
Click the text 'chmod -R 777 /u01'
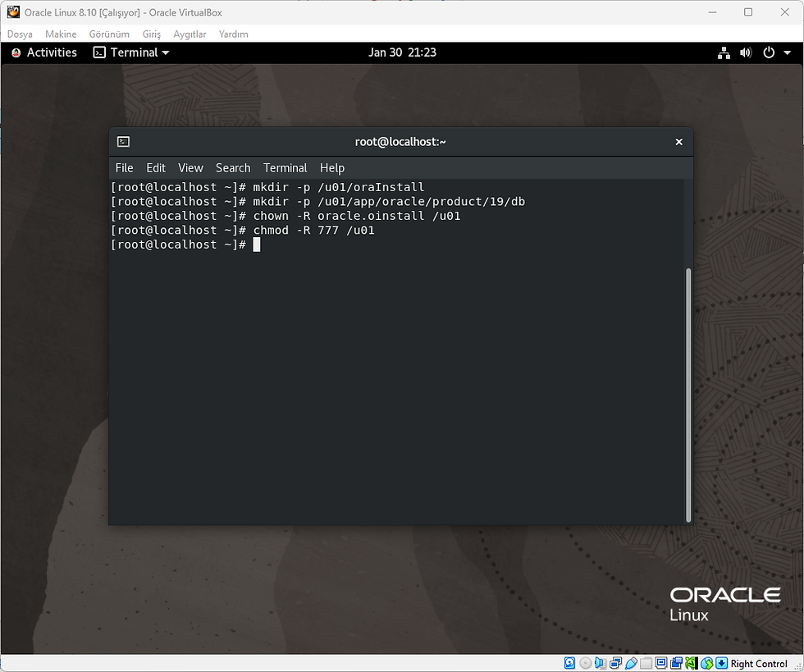pyautogui.click(x=313, y=231)
